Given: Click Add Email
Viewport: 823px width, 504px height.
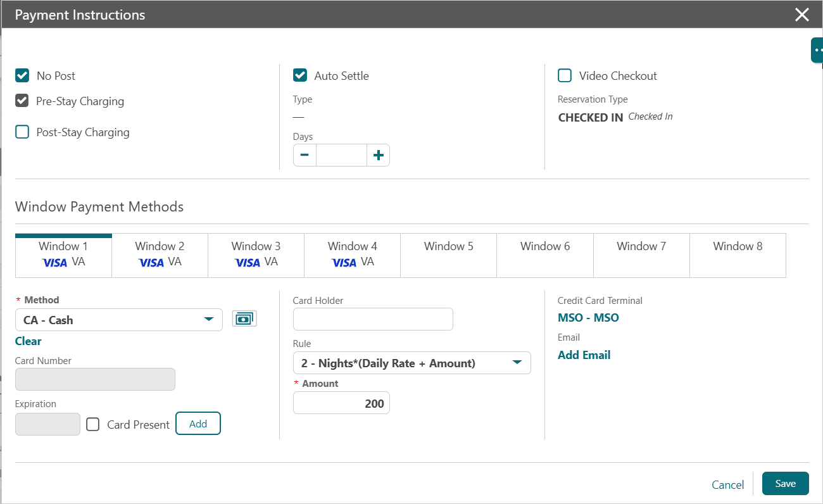Looking at the screenshot, I should click(x=584, y=355).
